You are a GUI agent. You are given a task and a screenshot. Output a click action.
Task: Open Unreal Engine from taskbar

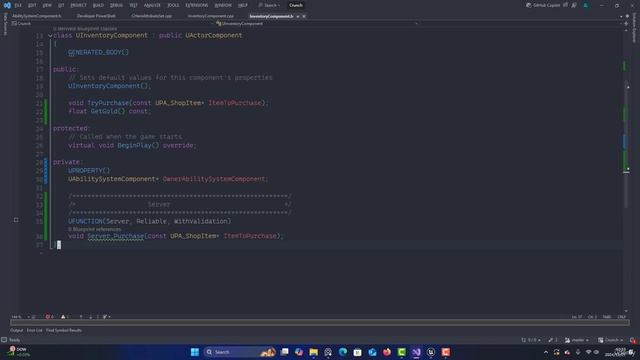431,352
